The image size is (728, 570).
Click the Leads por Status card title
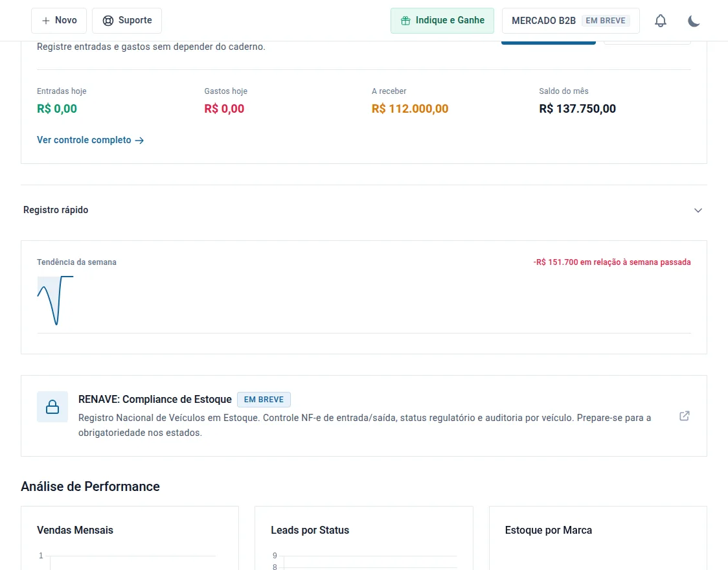click(x=310, y=530)
